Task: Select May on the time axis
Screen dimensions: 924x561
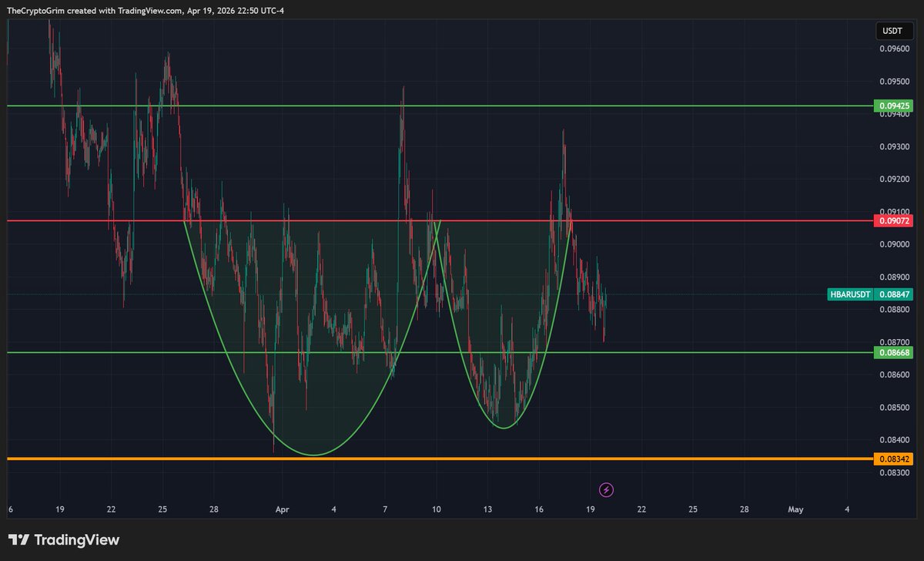Action: (795, 509)
